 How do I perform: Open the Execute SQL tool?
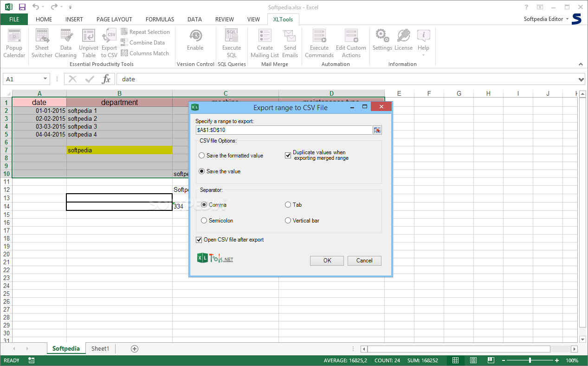[x=232, y=43]
